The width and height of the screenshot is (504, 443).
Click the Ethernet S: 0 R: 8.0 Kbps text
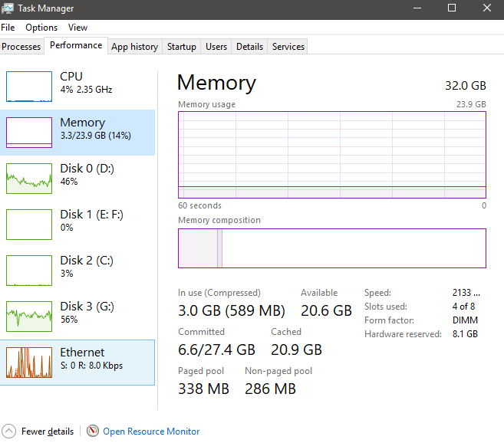91,366
